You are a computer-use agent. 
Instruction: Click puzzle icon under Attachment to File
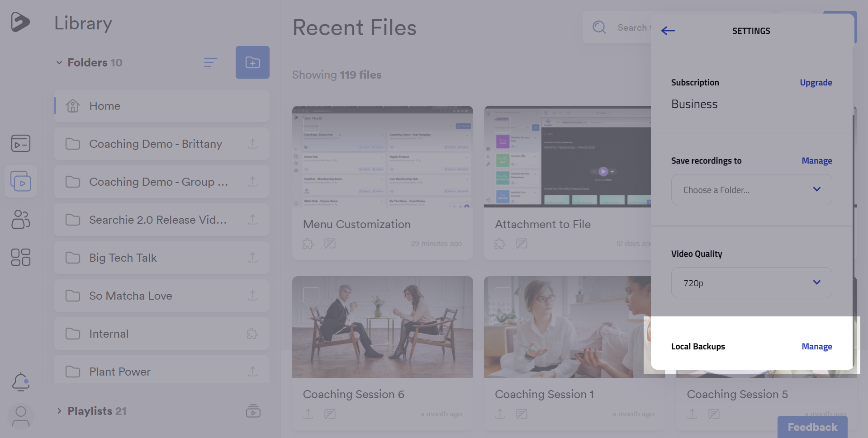(x=500, y=244)
